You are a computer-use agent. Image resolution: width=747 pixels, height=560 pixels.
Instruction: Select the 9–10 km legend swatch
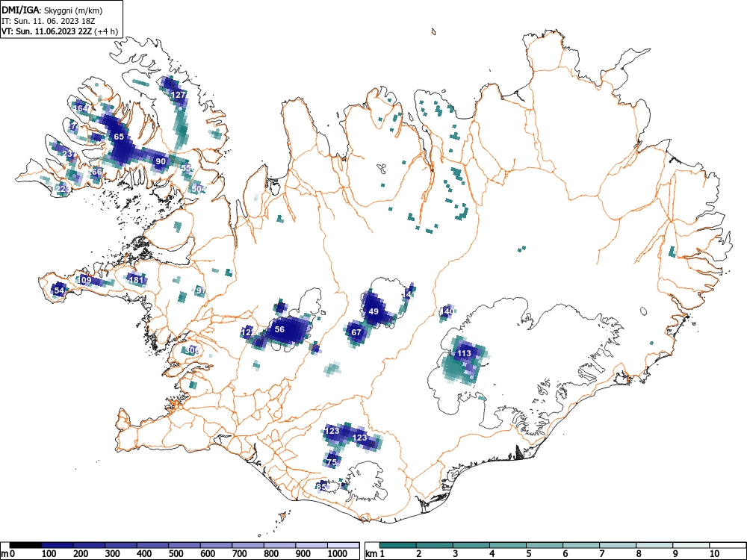pos(691,545)
